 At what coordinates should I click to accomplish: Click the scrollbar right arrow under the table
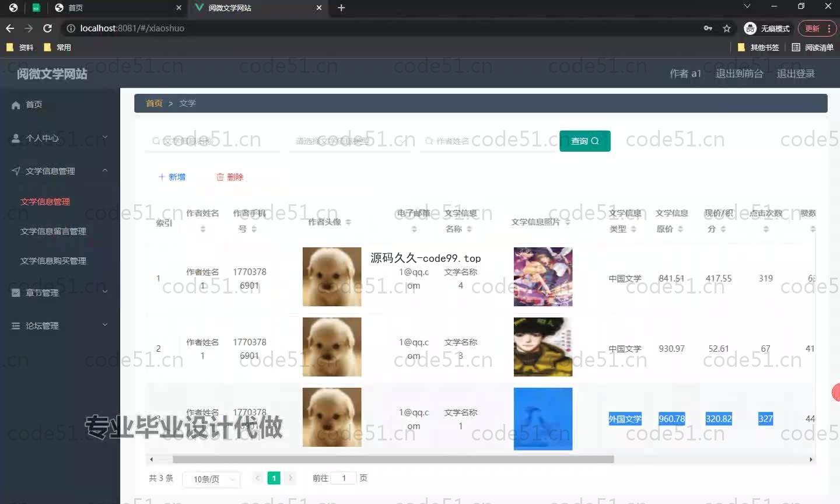811,460
